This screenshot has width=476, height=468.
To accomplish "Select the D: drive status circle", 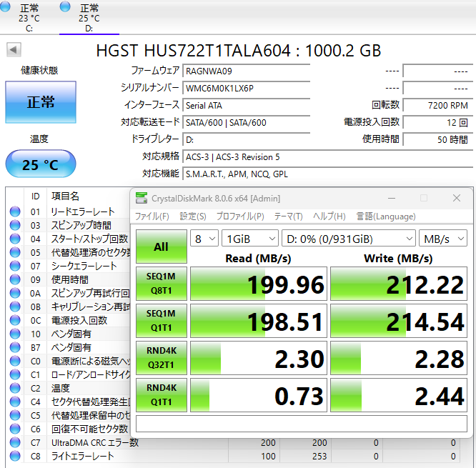I will click(x=65, y=6).
